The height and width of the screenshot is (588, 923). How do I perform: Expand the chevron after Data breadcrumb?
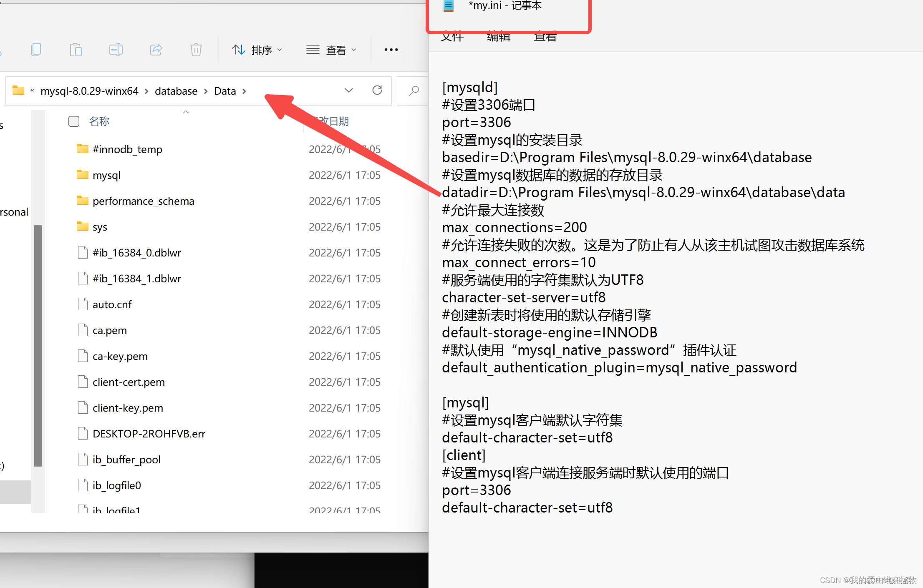(244, 91)
